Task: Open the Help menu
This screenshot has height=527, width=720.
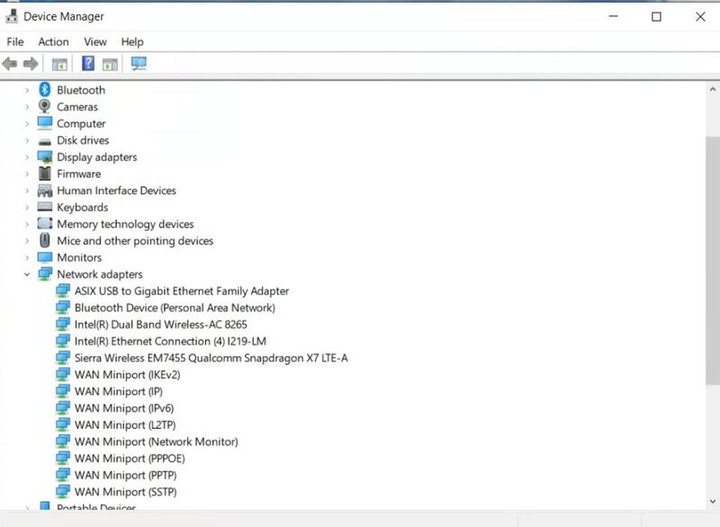Action: (132, 42)
